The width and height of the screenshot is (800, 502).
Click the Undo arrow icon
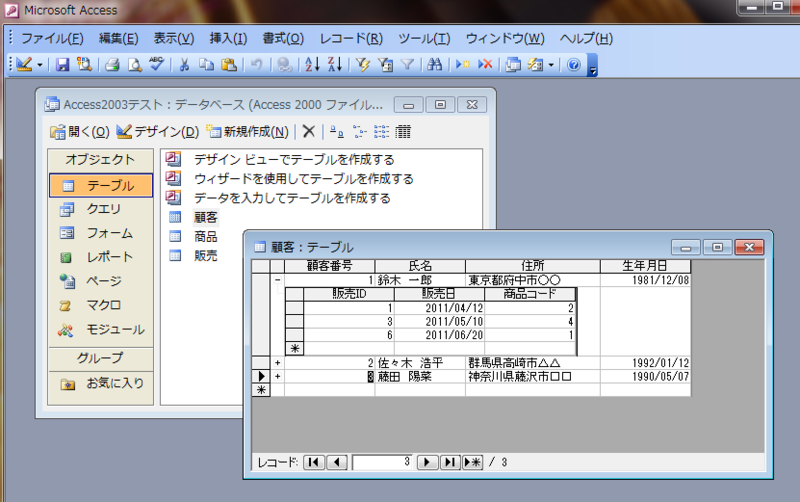pyautogui.click(x=257, y=64)
